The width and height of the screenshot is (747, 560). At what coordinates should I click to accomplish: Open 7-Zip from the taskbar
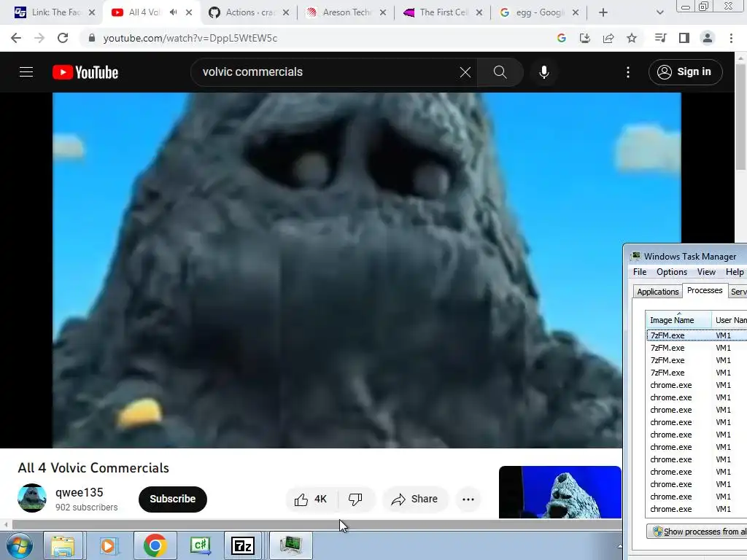(x=243, y=545)
